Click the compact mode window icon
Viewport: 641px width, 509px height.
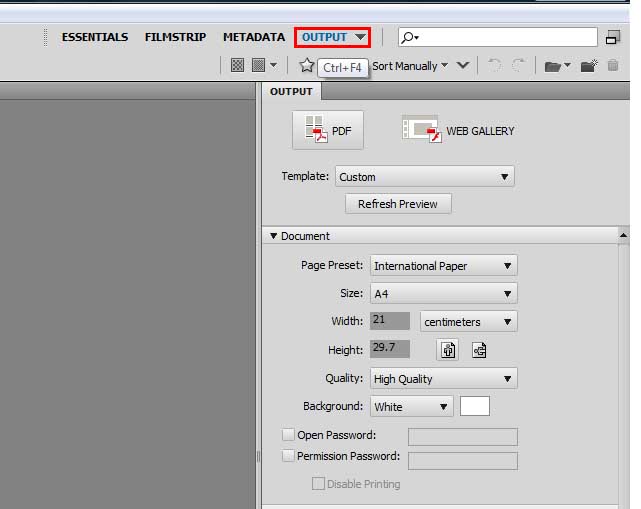613,37
